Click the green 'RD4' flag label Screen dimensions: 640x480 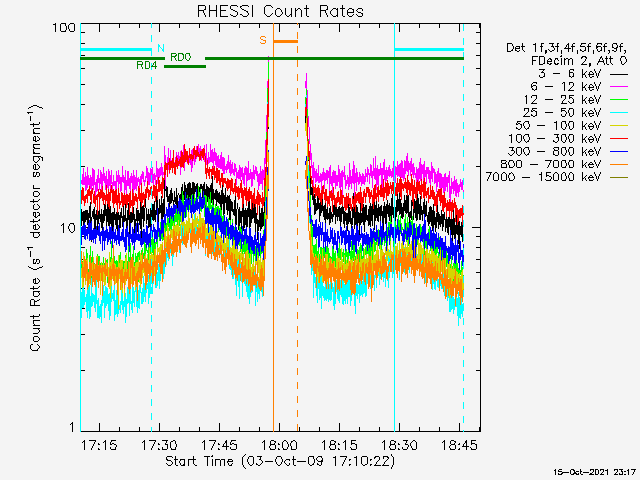coord(147,65)
